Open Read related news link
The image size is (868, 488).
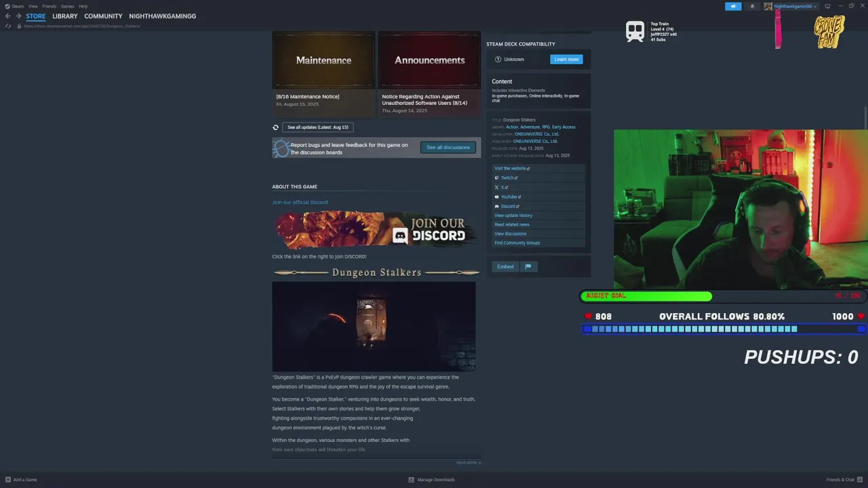[512, 224]
